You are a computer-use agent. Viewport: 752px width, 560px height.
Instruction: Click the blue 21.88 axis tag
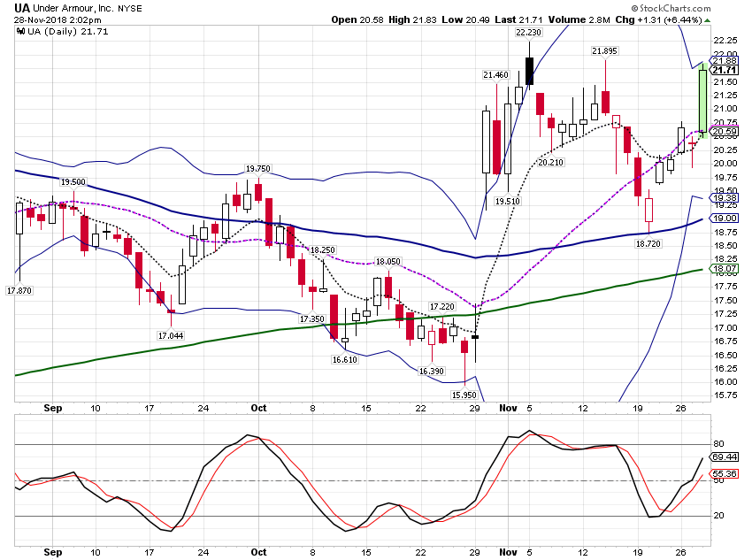pos(725,61)
